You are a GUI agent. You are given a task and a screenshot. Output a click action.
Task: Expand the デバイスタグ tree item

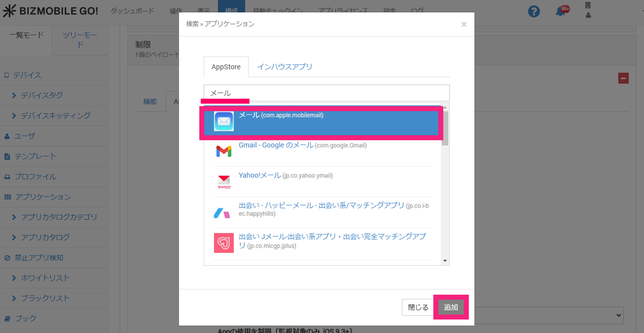[x=14, y=95]
